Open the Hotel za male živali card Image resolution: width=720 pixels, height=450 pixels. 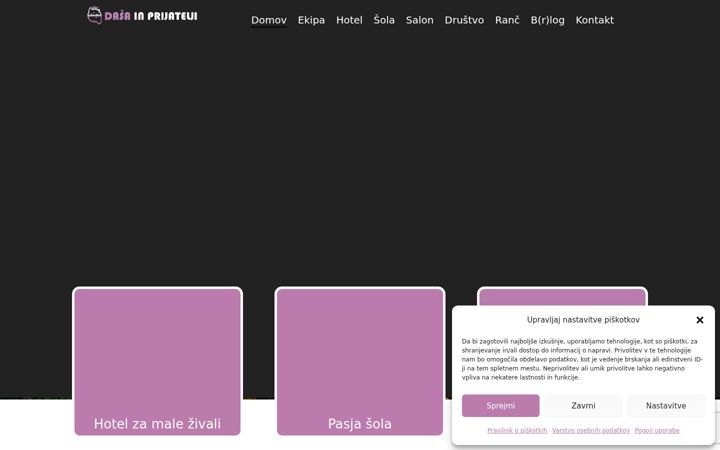[158, 361]
